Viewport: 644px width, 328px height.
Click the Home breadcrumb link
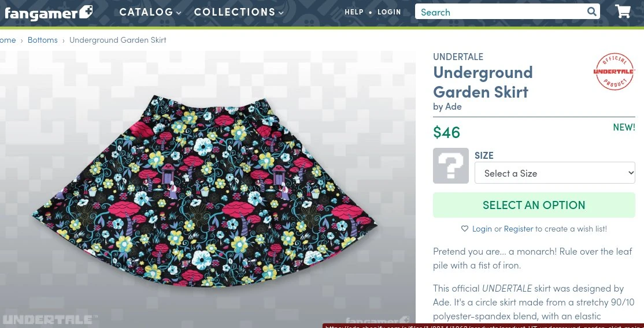[x=7, y=40]
